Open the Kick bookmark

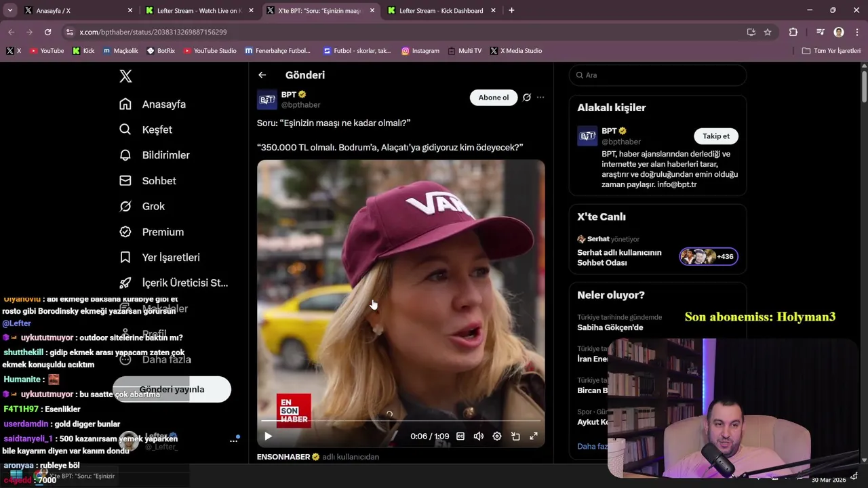point(83,51)
